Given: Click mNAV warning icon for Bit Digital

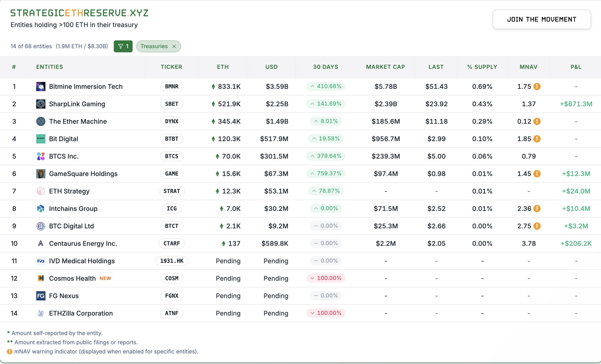Looking at the screenshot, I should pos(537,139).
